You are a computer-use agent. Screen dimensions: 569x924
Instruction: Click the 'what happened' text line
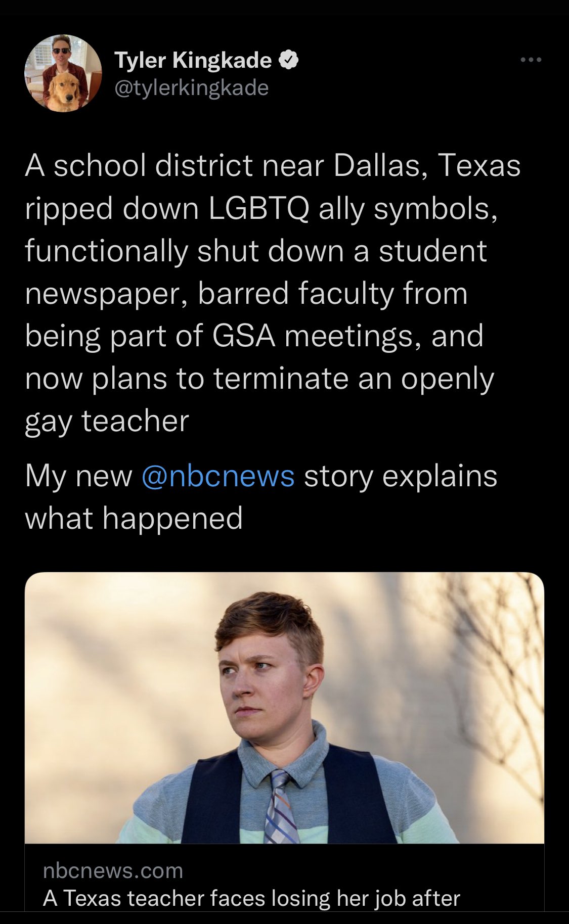(x=134, y=519)
